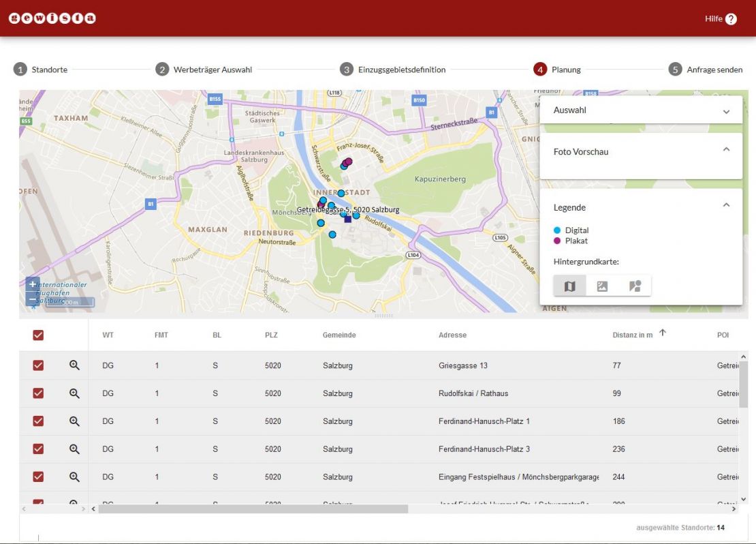The image size is (756, 544).
Task: Uncheck the Ferdinand-Hanusch-Platz 1 row checkbox
Action: pyautogui.click(x=38, y=421)
